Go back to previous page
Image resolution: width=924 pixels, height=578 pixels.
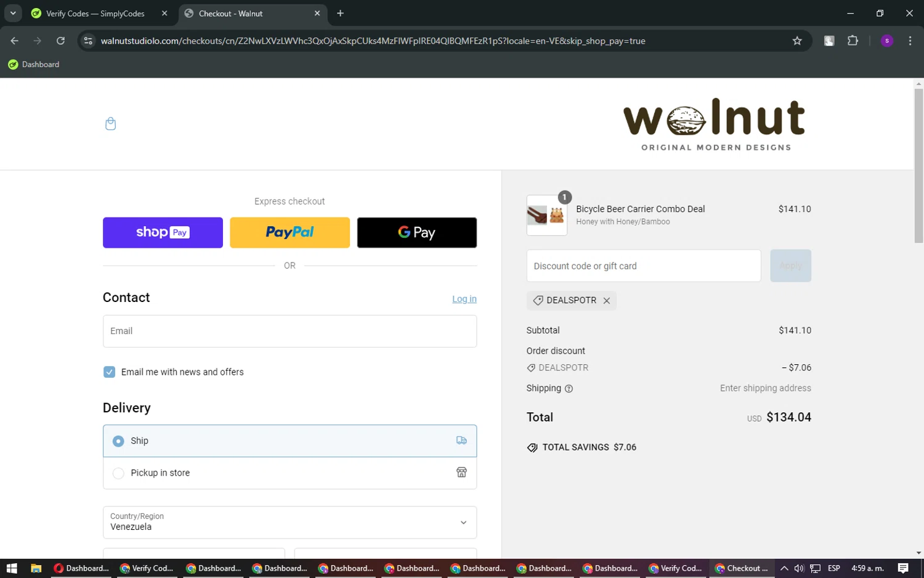15,41
